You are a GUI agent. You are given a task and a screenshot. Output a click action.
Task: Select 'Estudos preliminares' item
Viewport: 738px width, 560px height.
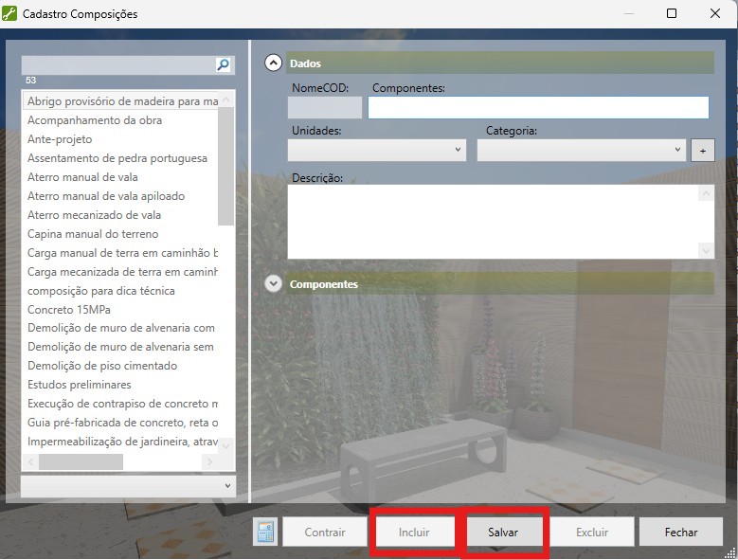(x=120, y=385)
